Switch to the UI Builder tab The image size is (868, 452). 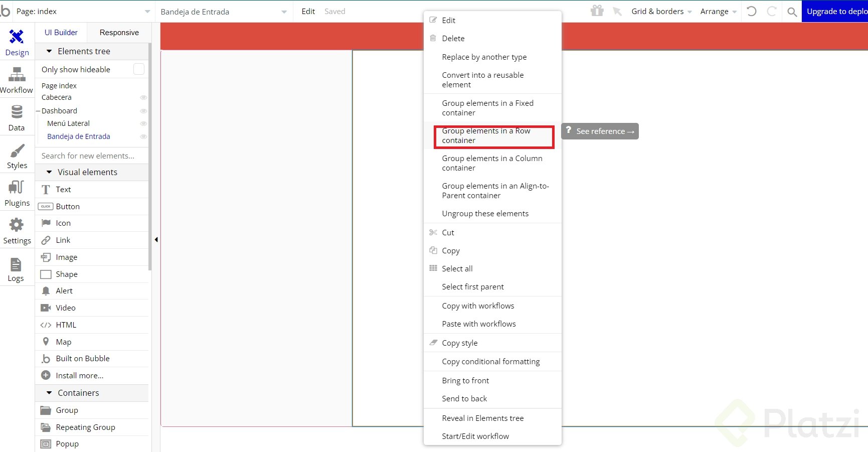pyautogui.click(x=61, y=33)
